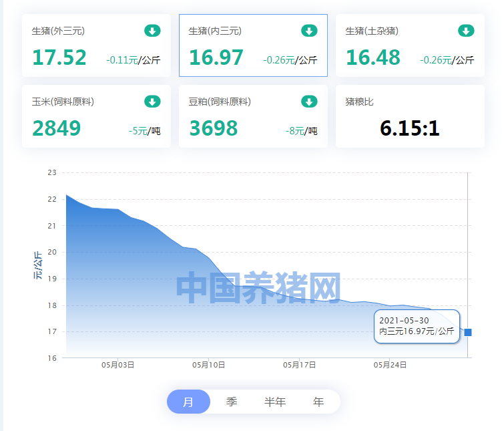The height and width of the screenshot is (431, 504).
Task: Open the 玉米(饲料原料) card title
Action: 63,102
